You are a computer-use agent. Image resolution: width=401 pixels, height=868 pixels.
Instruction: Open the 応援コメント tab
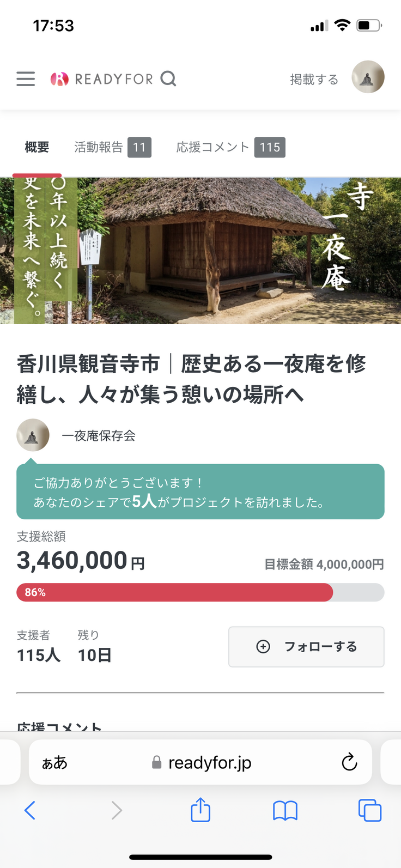pyautogui.click(x=230, y=147)
